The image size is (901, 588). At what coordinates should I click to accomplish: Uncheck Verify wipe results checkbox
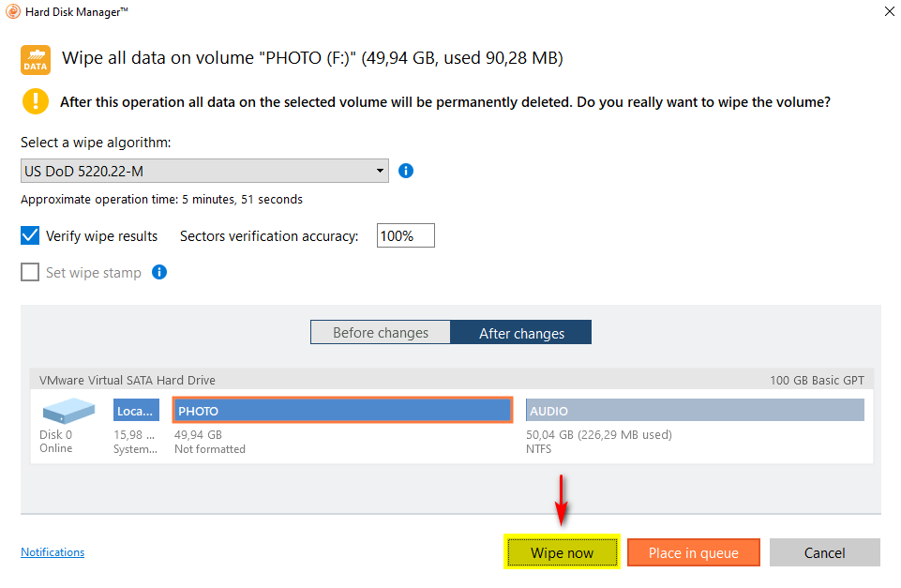(30, 235)
